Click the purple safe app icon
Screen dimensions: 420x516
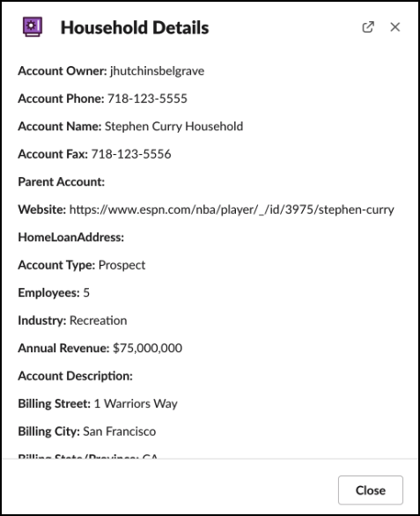[x=33, y=26]
